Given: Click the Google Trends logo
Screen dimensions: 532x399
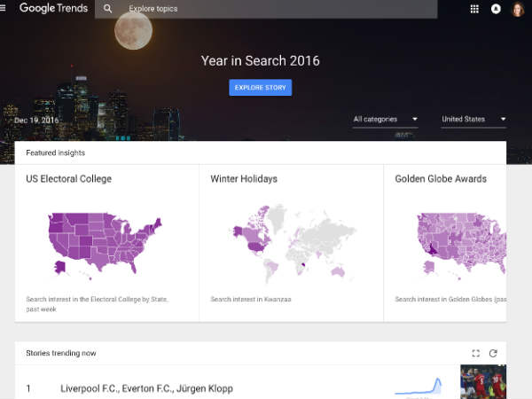Looking at the screenshot, I should (x=53, y=8).
